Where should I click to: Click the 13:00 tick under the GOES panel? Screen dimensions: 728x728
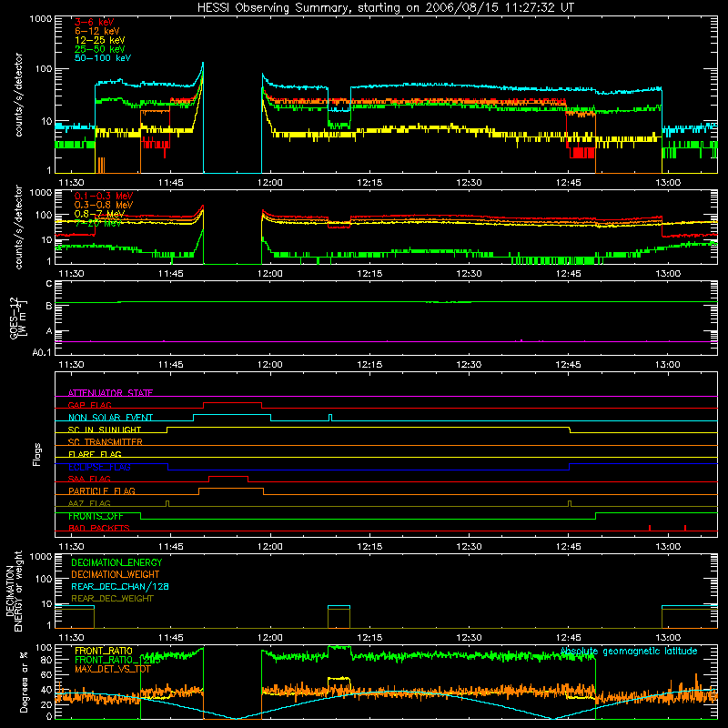[x=668, y=365]
